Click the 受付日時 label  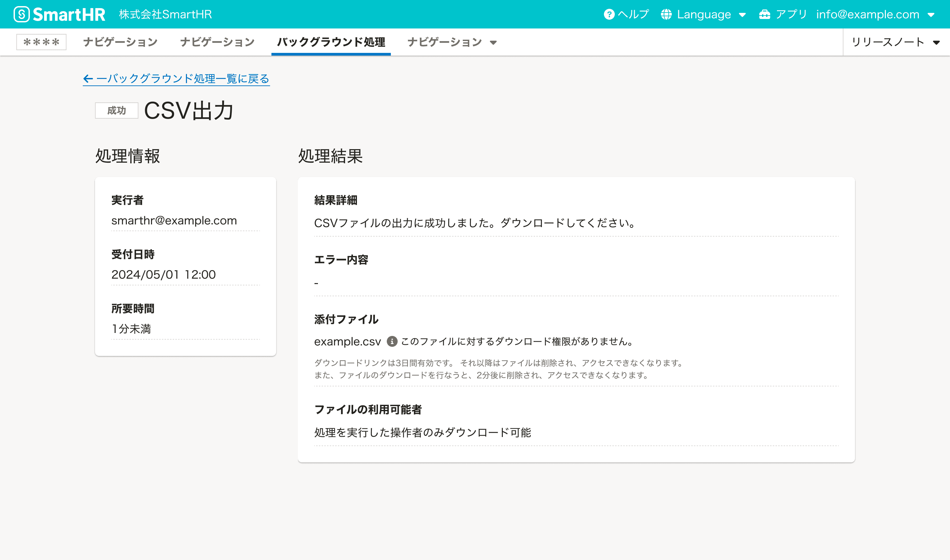tap(133, 254)
